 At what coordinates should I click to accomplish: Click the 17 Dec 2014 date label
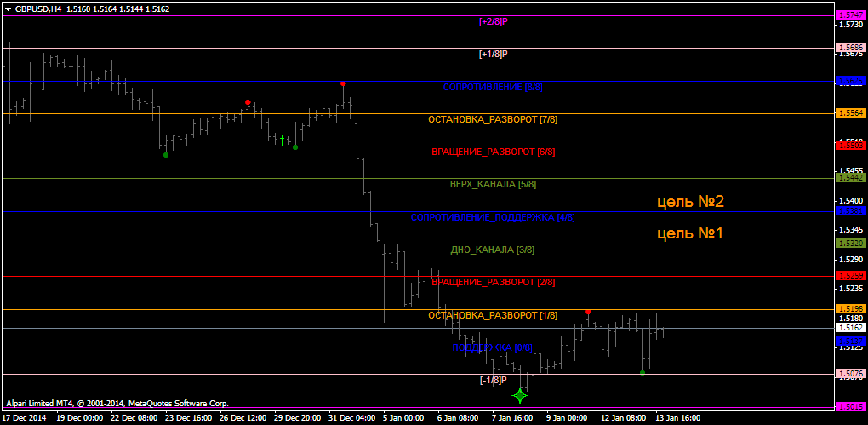coord(24,418)
